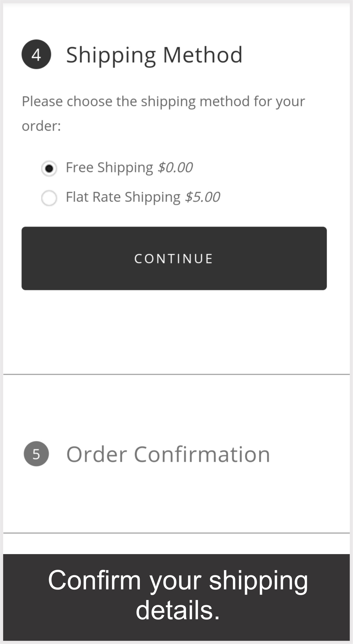Click the "Free Shipping" option label
The height and width of the screenshot is (644, 353).
point(110,167)
